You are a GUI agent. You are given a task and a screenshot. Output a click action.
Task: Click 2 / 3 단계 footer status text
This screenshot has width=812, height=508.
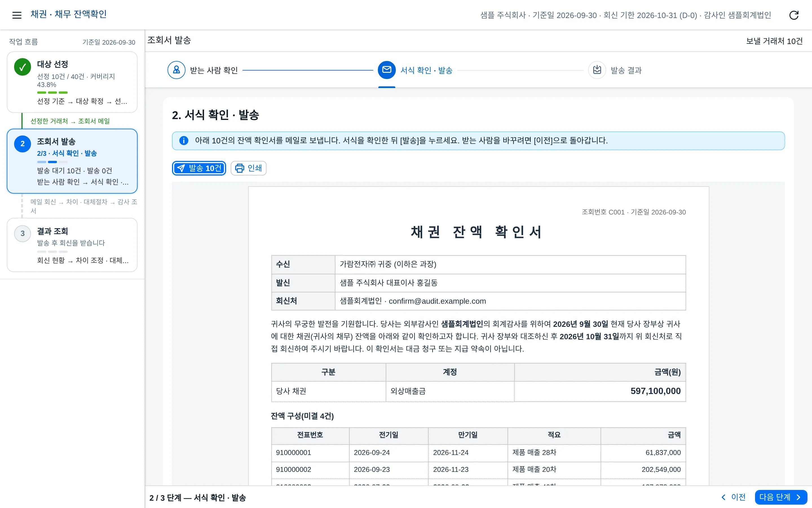(x=198, y=498)
